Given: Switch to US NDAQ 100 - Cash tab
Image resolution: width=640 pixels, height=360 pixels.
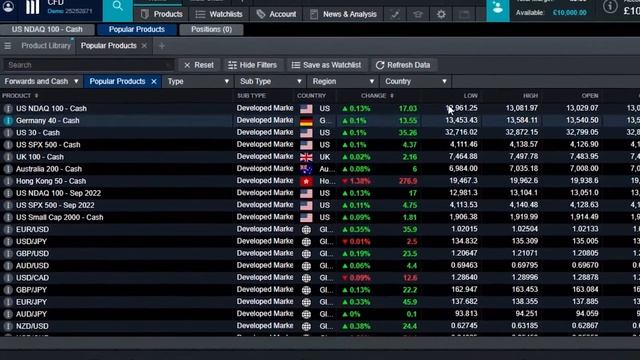Looking at the screenshot, I should [47, 29].
